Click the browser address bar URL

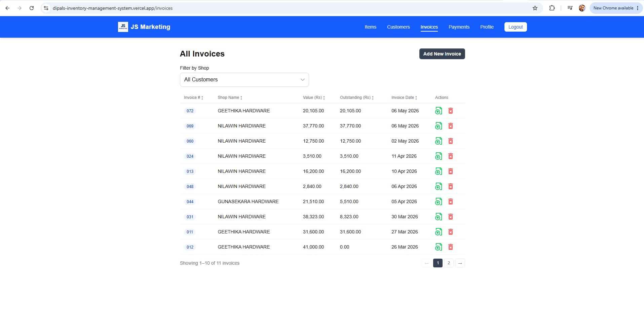pos(113,8)
